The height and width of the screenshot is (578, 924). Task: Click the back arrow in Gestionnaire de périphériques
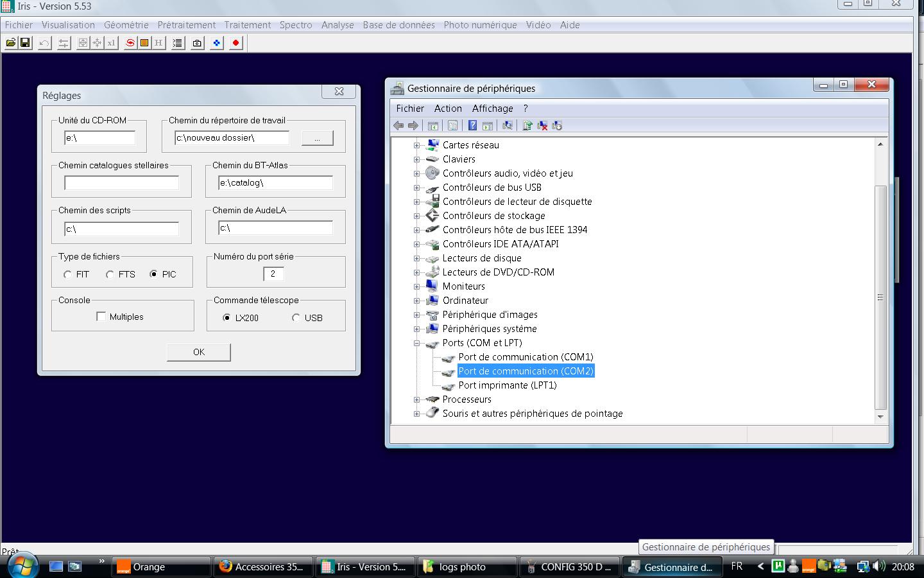click(x=398, y=126)
